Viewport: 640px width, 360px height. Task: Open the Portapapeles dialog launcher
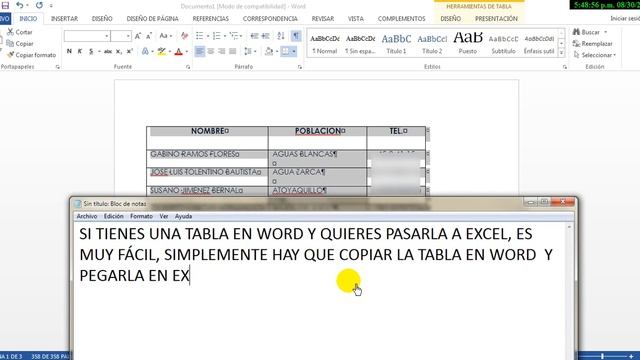(x=58, y=67)
